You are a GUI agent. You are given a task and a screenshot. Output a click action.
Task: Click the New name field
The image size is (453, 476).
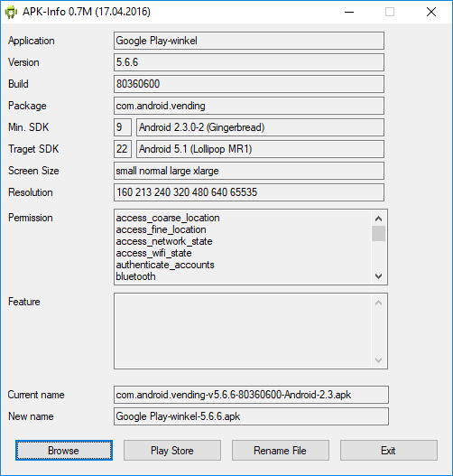coord(251,416)
